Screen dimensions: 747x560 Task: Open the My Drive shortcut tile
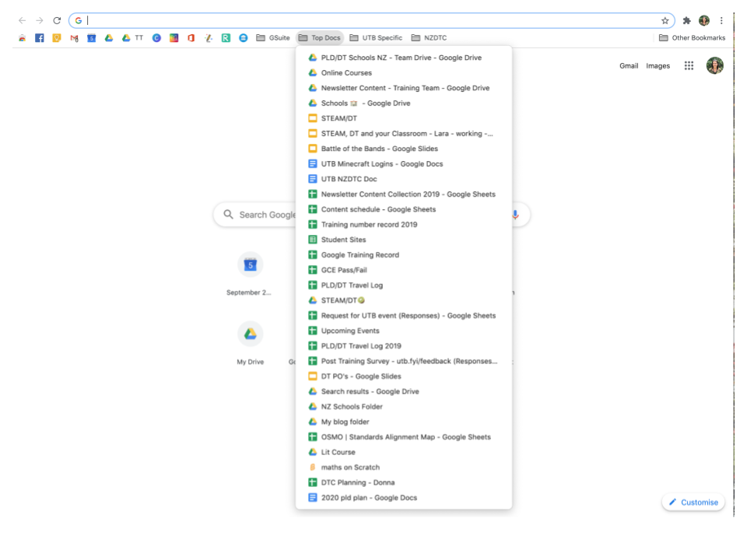[x=251, y=342]
